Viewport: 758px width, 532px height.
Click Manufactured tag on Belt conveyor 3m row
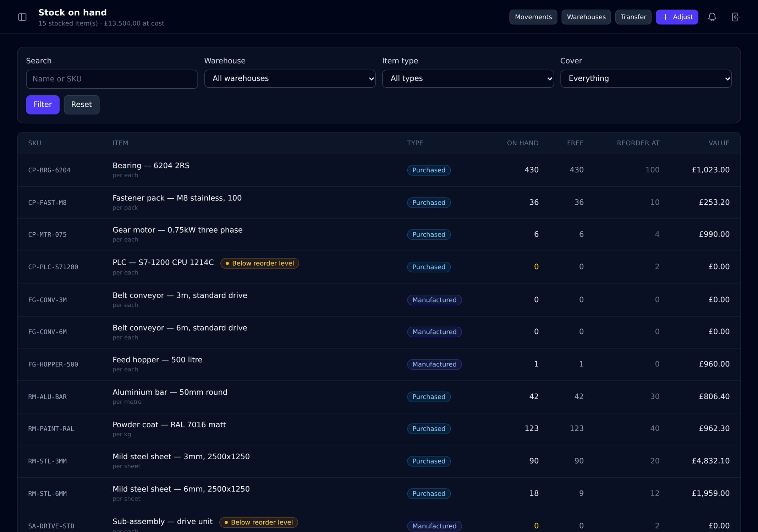[x=434, y=300]
